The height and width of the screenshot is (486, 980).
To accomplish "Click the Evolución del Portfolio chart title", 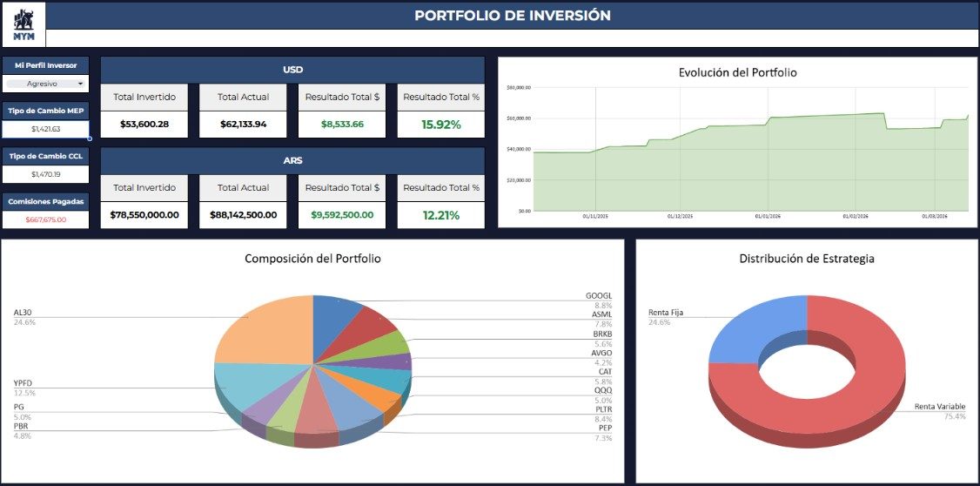I will click(x=737, y=72).
